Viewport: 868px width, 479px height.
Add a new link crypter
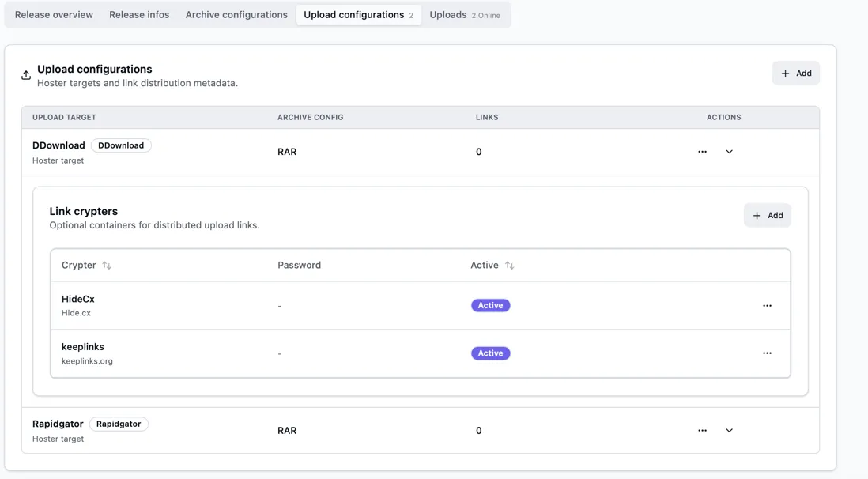[768, 216]
